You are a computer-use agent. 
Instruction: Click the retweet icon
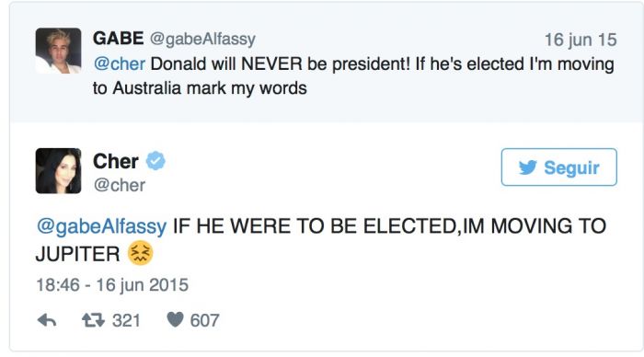pyautogui.click(x=93, y=320)
